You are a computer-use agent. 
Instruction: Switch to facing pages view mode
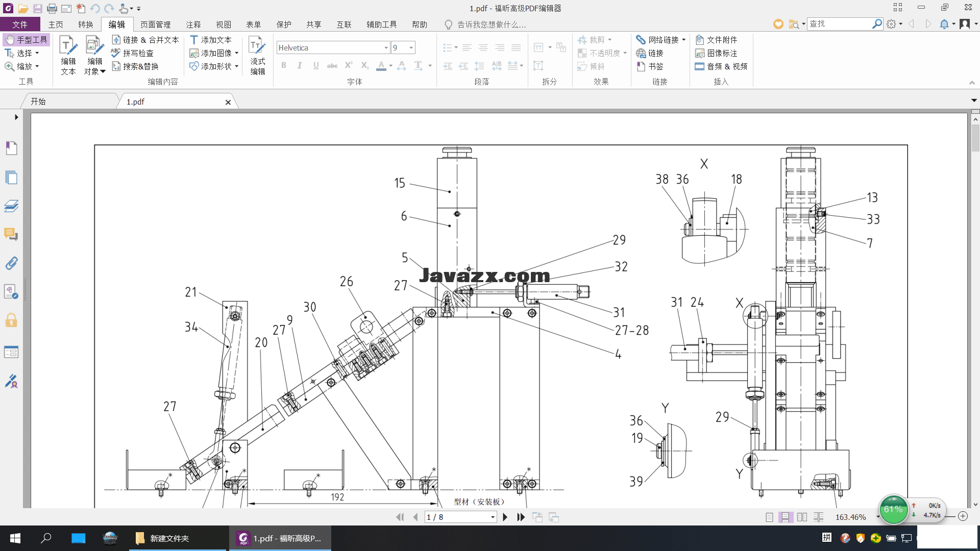coord(802,517)
